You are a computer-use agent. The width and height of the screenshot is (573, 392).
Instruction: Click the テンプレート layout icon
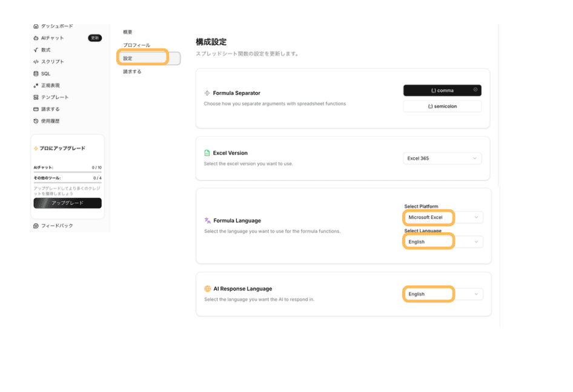pos(36,97)
